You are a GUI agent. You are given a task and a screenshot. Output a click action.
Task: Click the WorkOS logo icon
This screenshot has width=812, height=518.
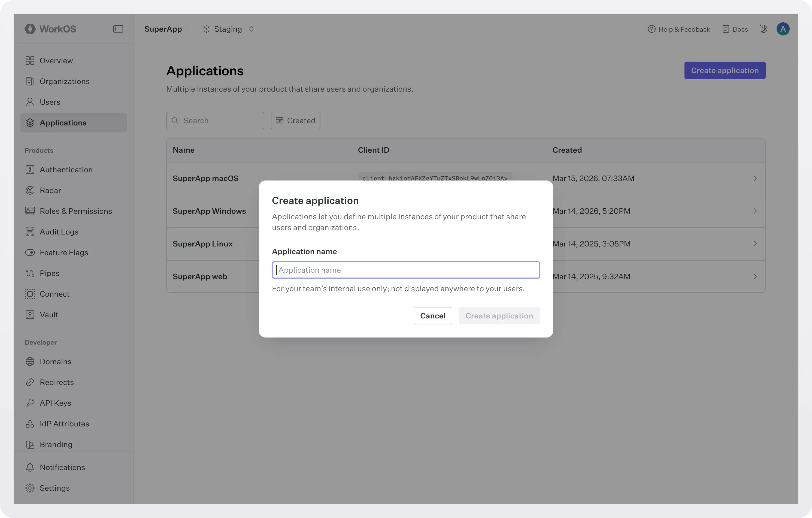coord(30,29)
